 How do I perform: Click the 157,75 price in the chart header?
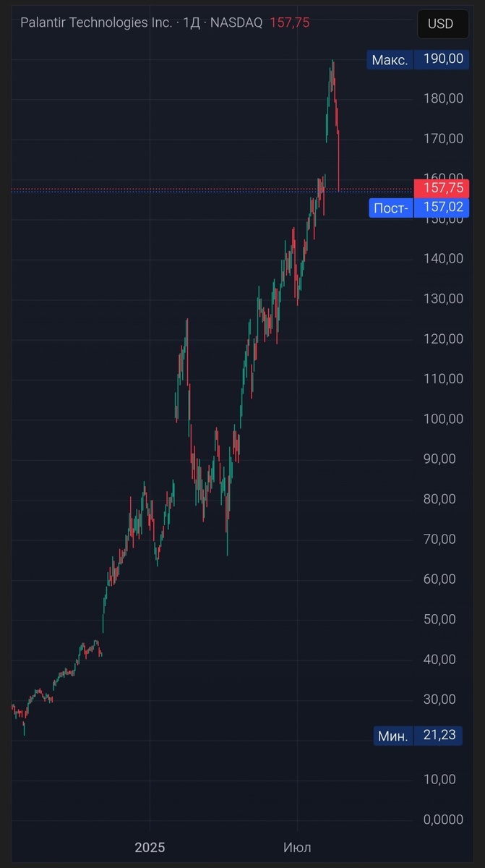pyautogui.click(x=289, y=23)
